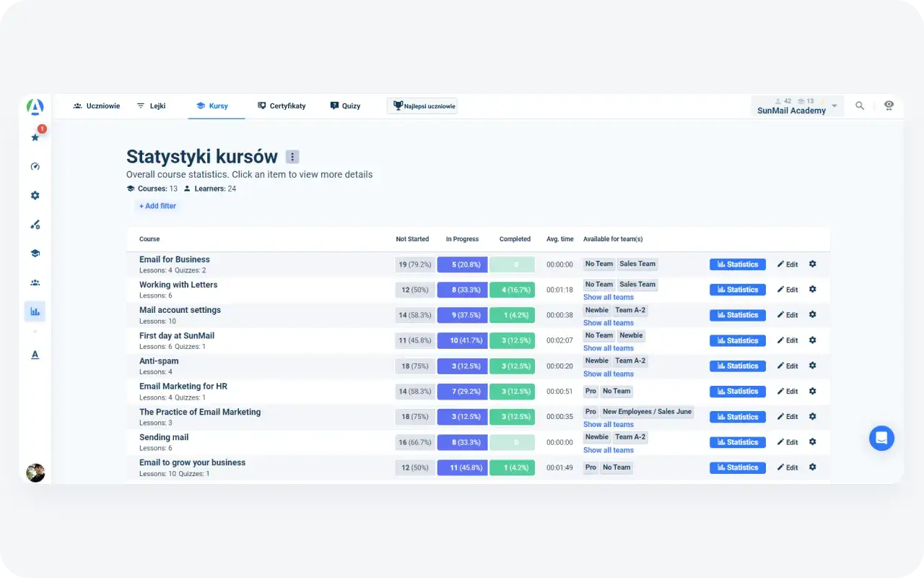
Task: Click the search magnifier icon in header
Action: pos(860,105)
